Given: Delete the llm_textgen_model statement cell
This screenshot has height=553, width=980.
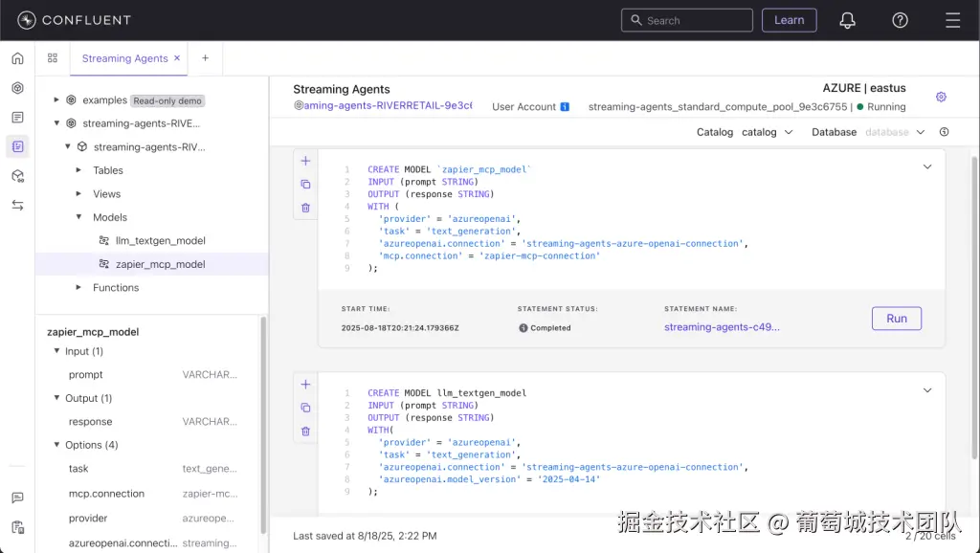Looking at the screenshot, I should tap(305, 431).
